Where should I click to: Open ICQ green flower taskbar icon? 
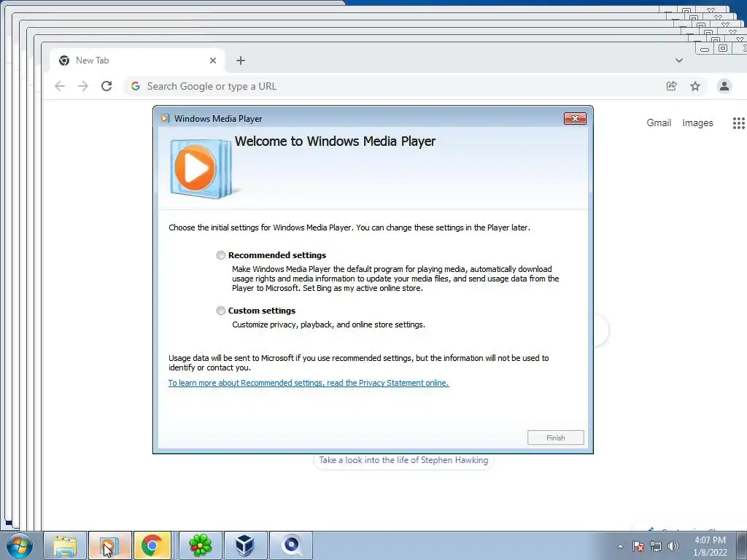pyautogui.click(x=200, y=545)
